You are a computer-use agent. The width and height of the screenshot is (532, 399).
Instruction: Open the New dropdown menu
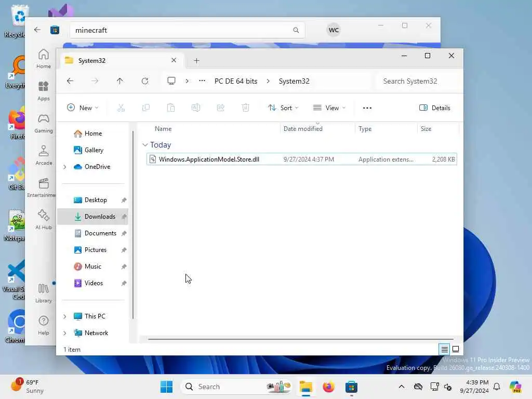pyautogui.click(x=83, y=108)
